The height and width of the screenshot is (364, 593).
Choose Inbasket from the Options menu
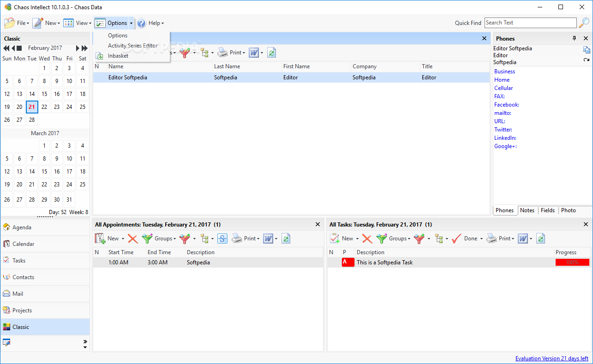(x=118, y=56)
